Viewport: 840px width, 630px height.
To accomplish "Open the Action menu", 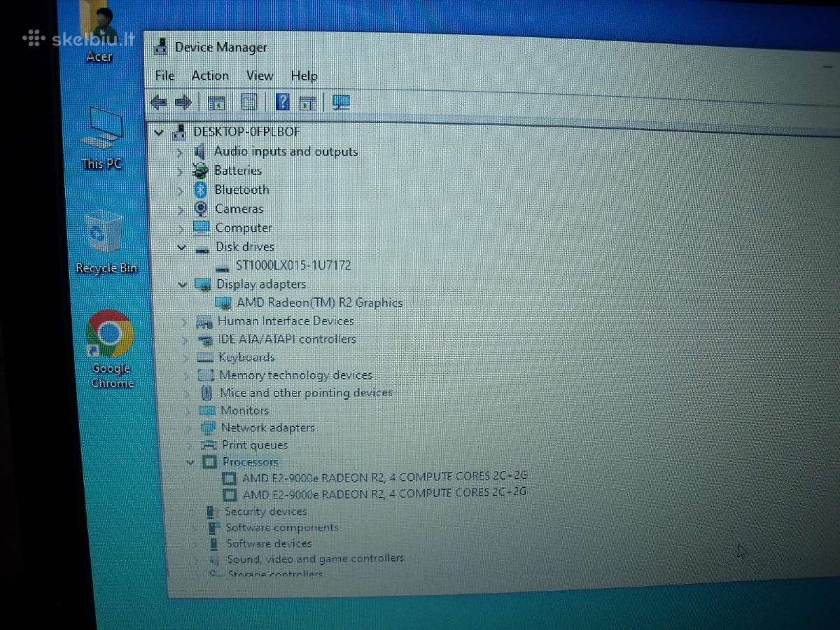I will (x=210, y=76).
